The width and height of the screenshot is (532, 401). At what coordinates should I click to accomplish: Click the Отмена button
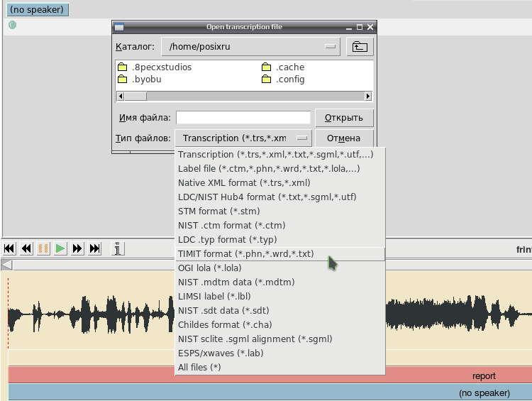tap(344, 138)
